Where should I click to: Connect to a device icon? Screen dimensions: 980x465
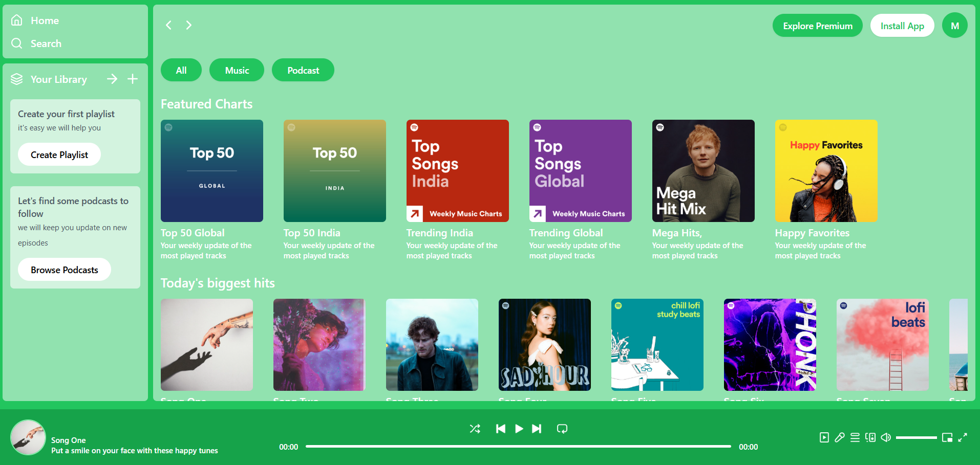click(870, 437)
